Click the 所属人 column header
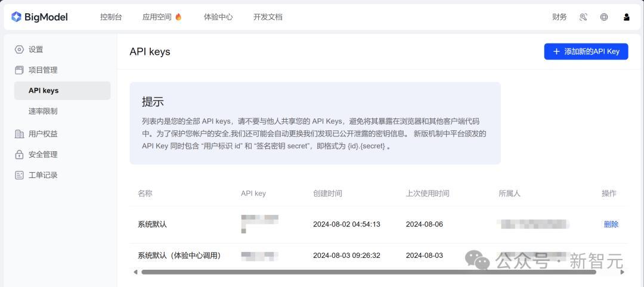Viewport: 644px width, 287px height. click(x=509, y=194)
